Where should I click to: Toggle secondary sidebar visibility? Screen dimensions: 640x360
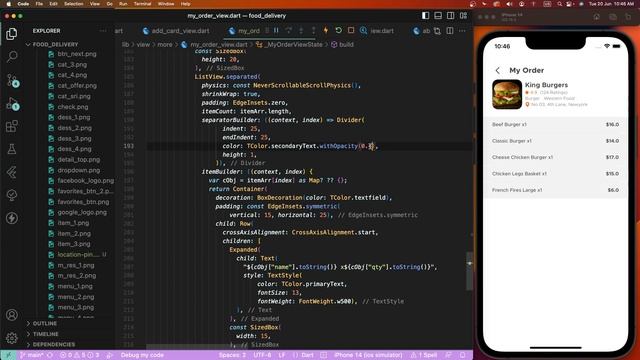point(451,16)
